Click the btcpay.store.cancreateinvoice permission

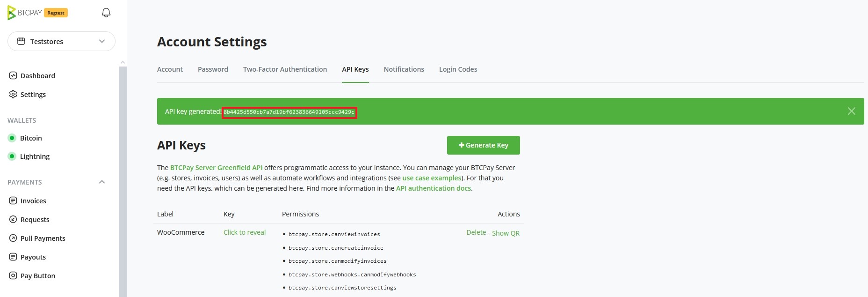[336, 248]
